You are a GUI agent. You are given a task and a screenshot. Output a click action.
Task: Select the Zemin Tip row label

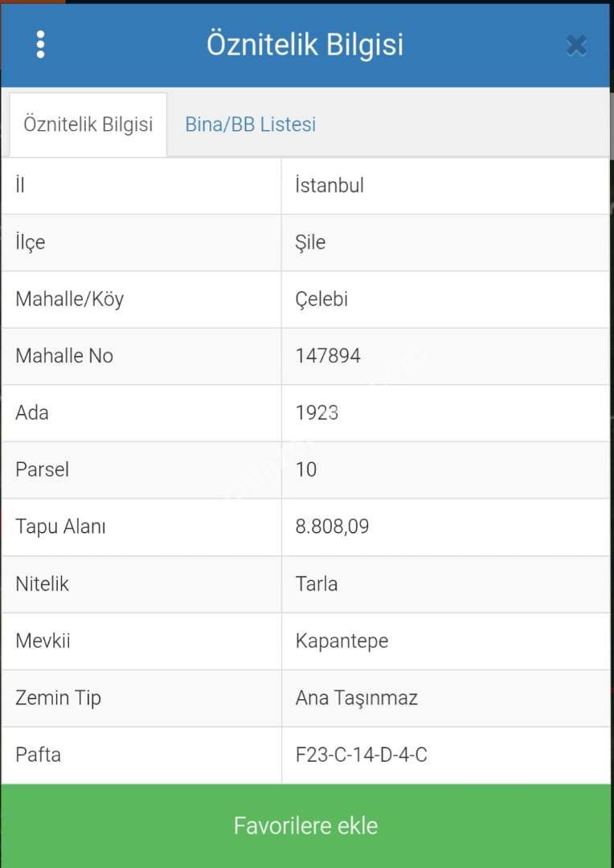[x=58, y=698]
